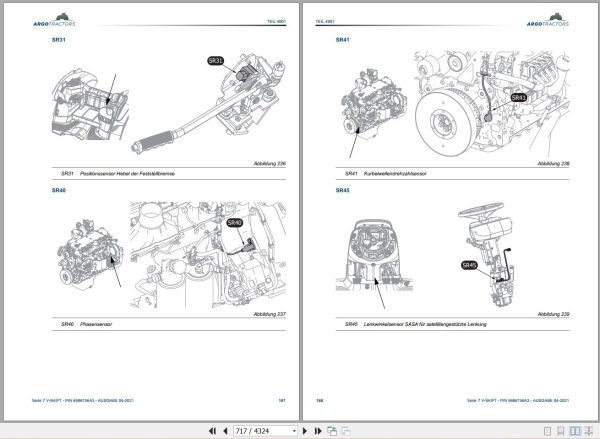This screenshot has height=439, width=600.
Task: Click the Abbildung 236 figure caption
Action: click(270, 163)
